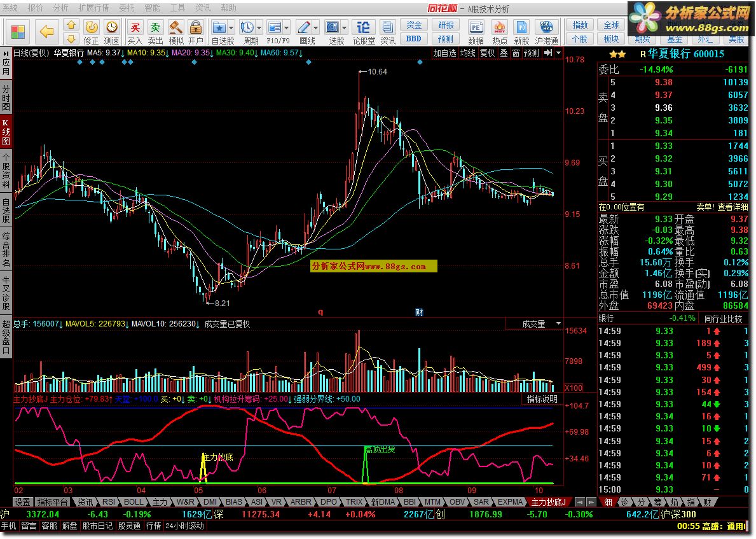Open the 新股 IPO icon
Viewport: 756px width, 539px height.
521,32
